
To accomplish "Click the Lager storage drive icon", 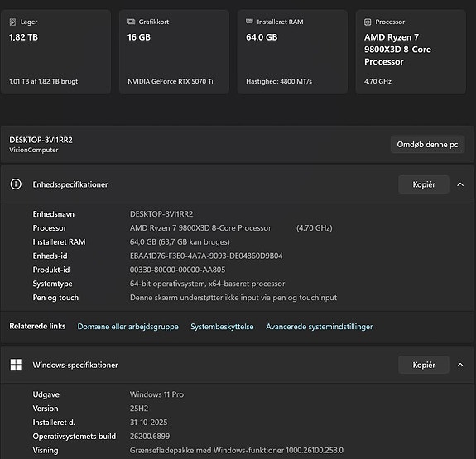I will pos(12,22).
